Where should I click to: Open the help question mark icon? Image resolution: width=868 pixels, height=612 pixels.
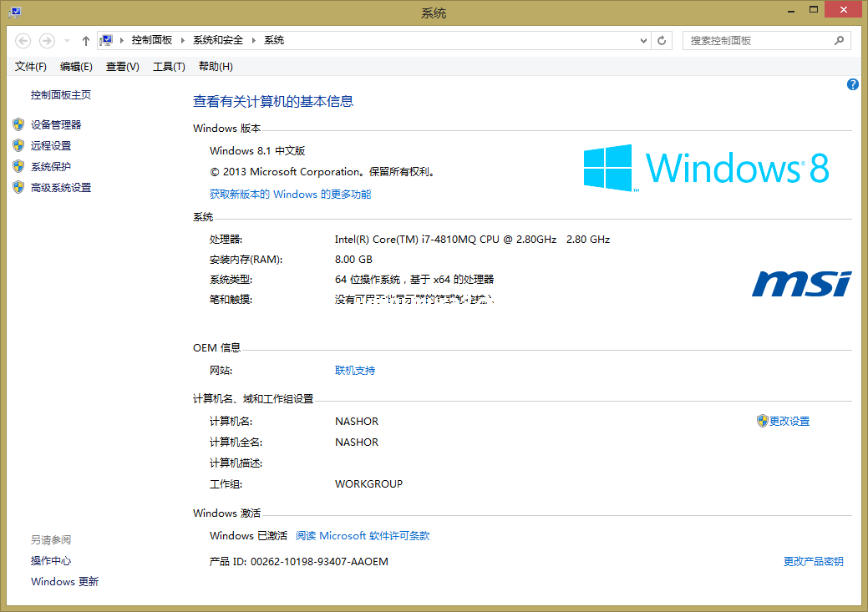[852, 84]
